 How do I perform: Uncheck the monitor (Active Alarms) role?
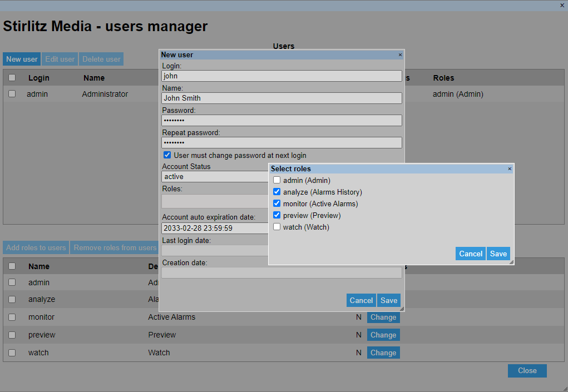(x=276, y=204)
